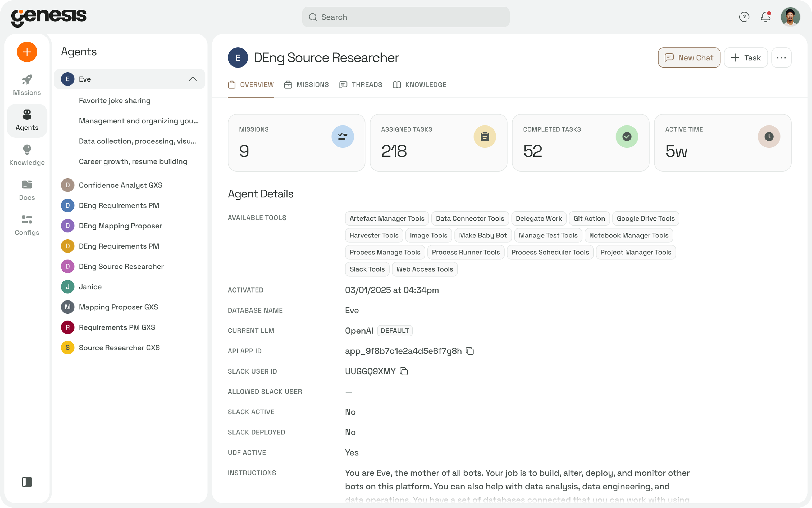Toggle the sidebar collapse panel icon
The image size is (812, 508).
point(27,482)
